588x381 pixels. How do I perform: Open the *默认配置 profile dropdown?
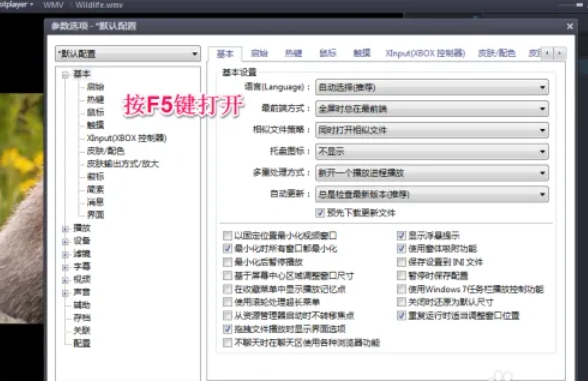click(128, 54)
